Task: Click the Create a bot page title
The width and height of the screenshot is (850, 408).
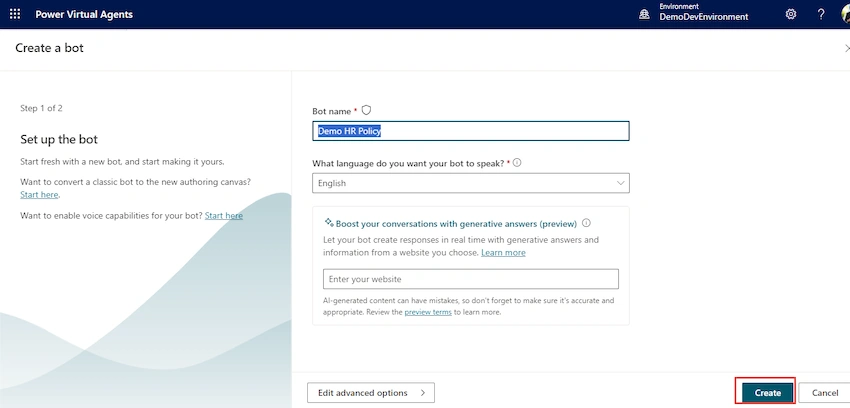Action: (x=49, y=48)
